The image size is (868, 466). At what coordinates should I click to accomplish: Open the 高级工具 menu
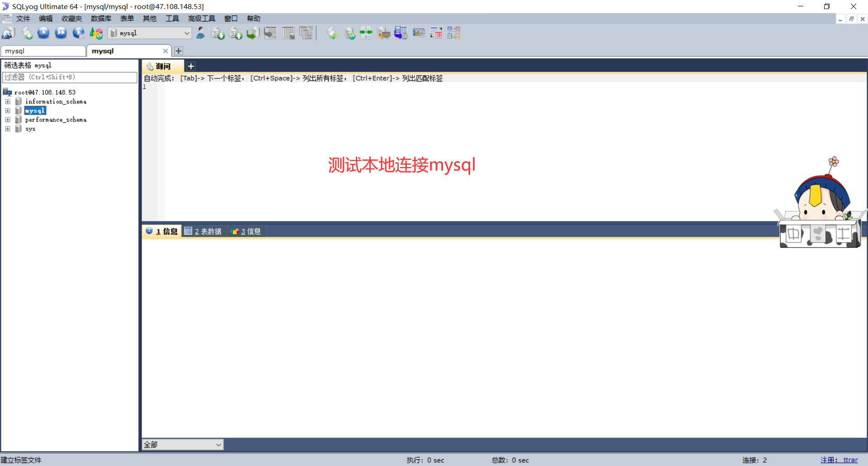[202, 19]
